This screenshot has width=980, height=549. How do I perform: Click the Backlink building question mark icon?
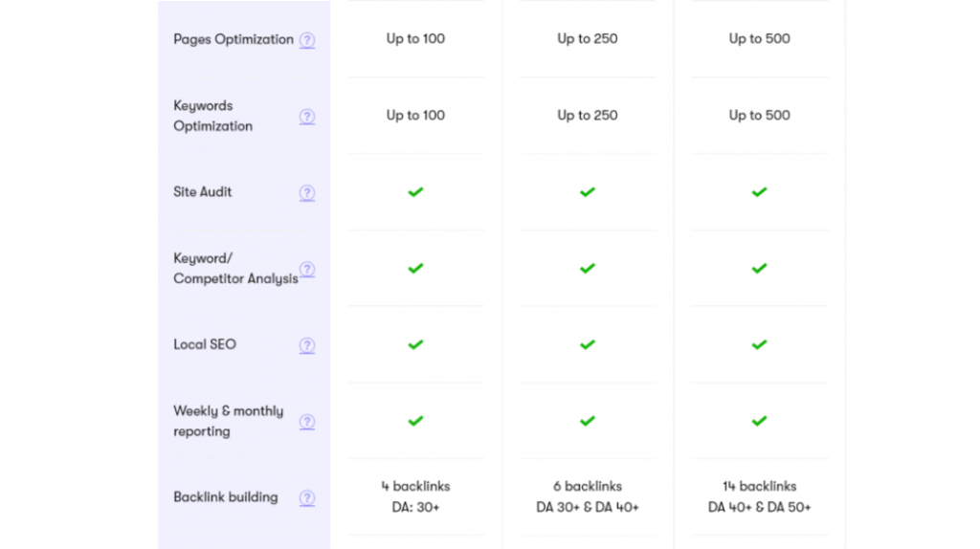pyautogui.click(x=307, y=498)
